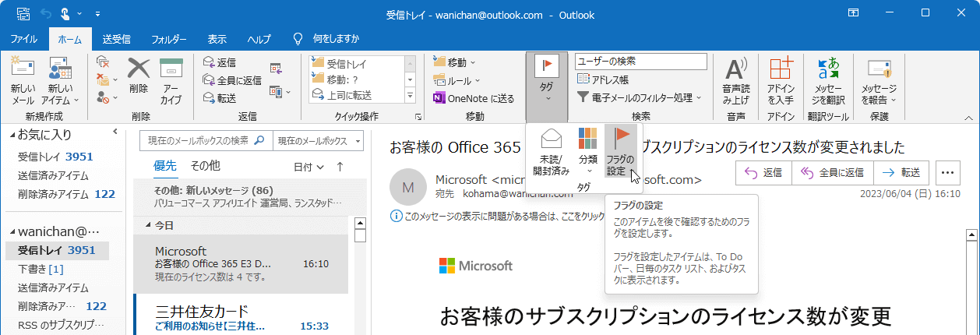Open the メッセージを報告 menu

pos(879,81)
